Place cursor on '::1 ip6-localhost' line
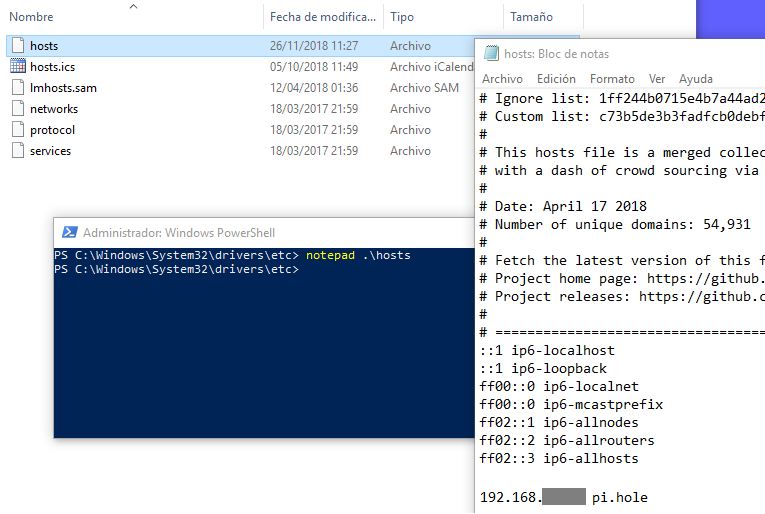This screenshot has height=514, width=765. (547, 350)
